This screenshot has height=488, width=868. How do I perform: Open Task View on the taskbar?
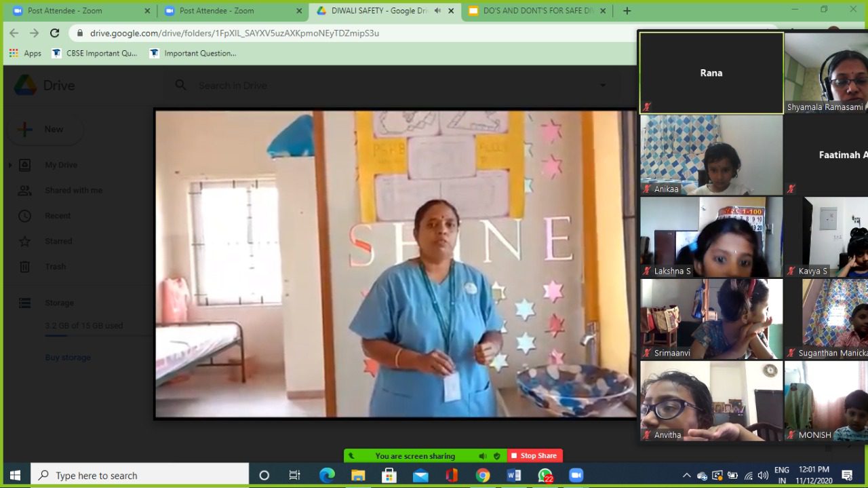[295, 475]
